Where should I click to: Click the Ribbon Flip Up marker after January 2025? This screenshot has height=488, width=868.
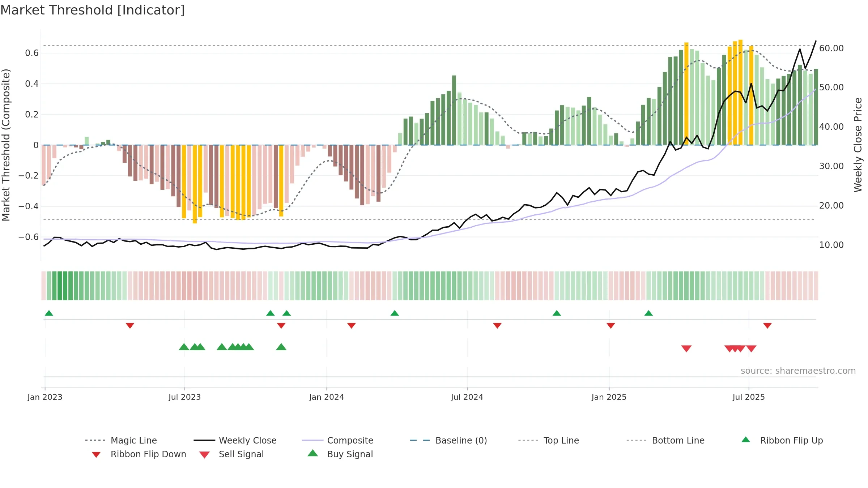click(648, 313)
